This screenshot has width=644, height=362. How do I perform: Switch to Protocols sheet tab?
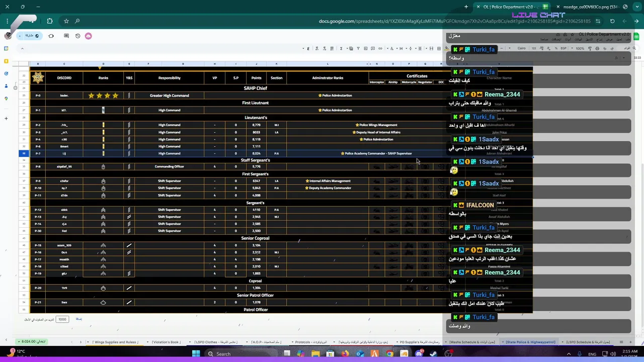tap(310, 342)
